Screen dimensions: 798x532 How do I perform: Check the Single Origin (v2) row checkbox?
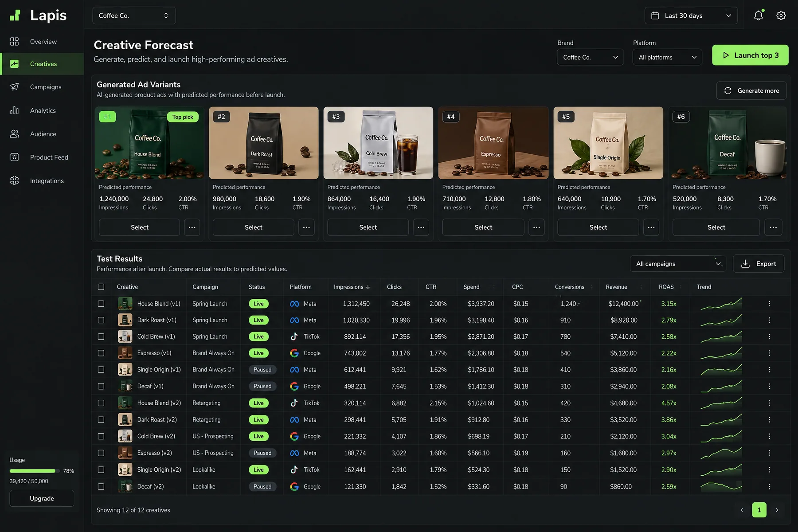point(101,469)
